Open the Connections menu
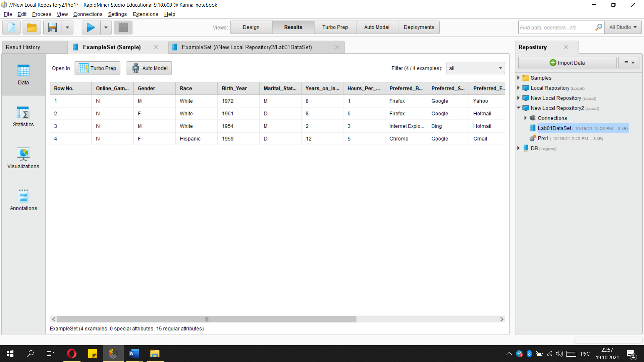This screenshot has width=644, height=362. [x=88, y=14]
